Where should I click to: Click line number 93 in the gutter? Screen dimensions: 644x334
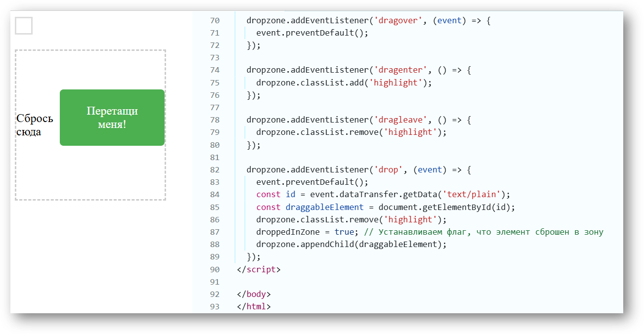pos(215,306)
